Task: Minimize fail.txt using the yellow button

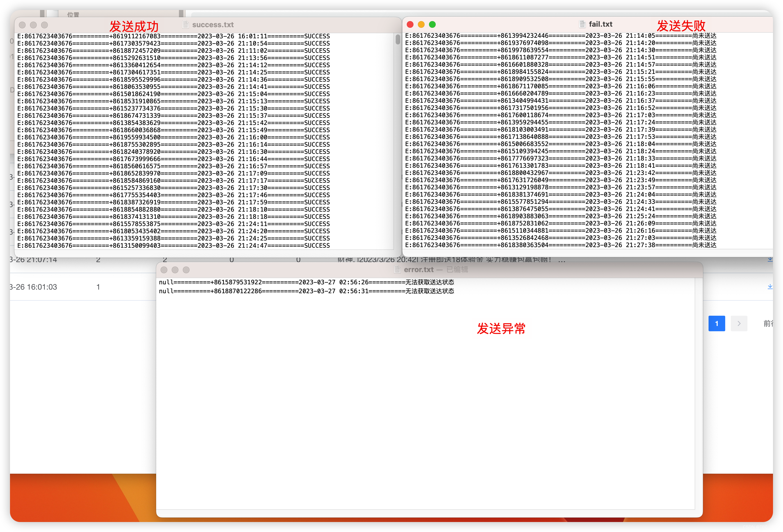Action: tap(421, 24)
